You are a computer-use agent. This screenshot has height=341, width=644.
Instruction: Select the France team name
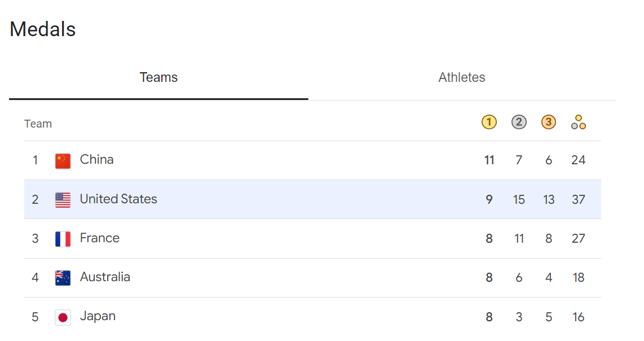(100, 238)
